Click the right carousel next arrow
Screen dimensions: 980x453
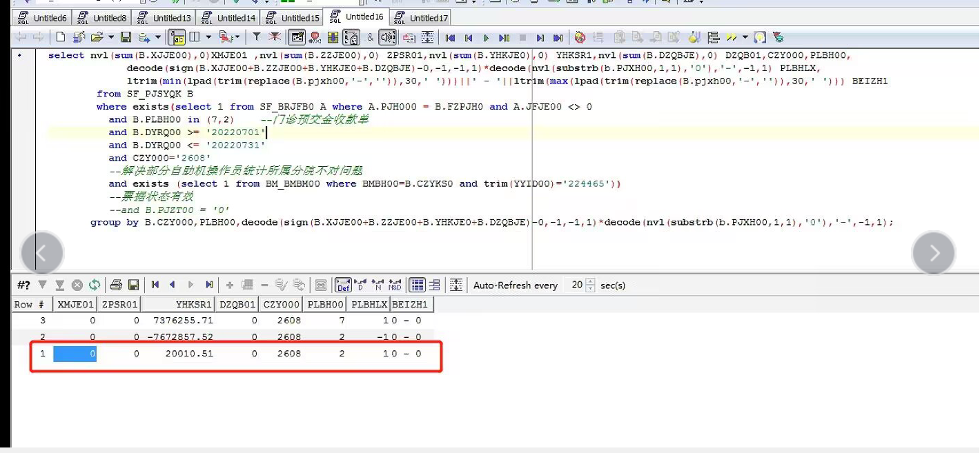point(934,253)
